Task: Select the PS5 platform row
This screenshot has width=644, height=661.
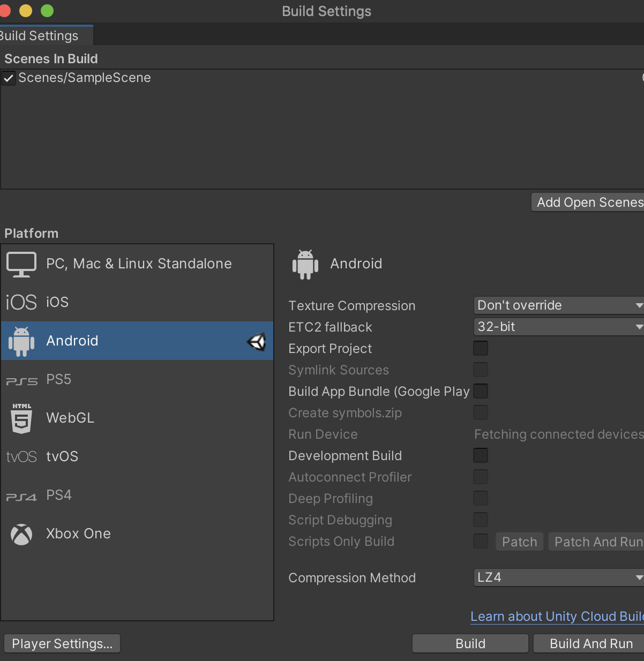Action: (x=137, y=379)
